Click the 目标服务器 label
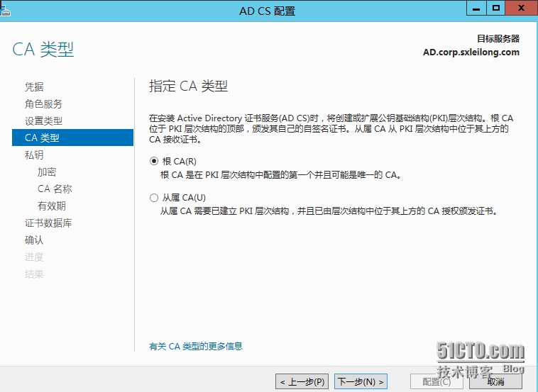The height and width of the screenshot is (392, 538). point(498,39)
